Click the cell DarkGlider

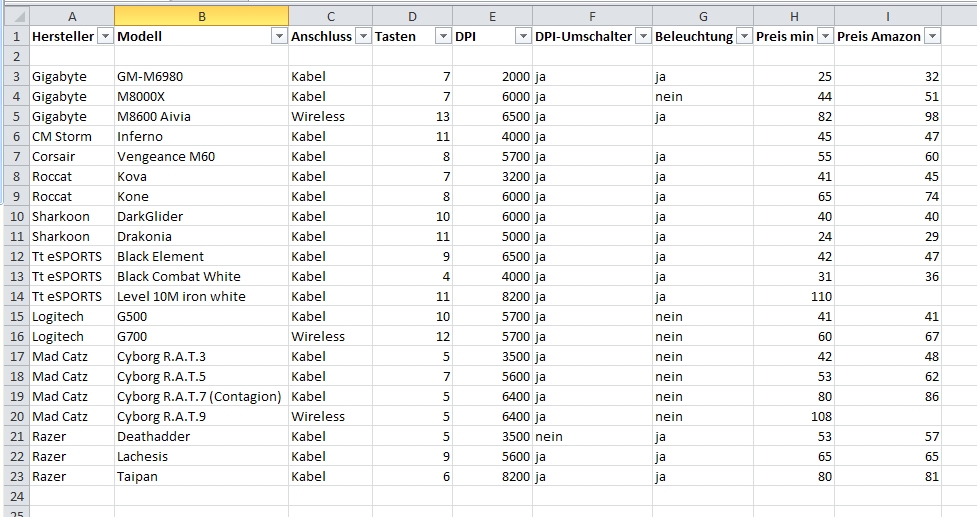pos(201,216)
